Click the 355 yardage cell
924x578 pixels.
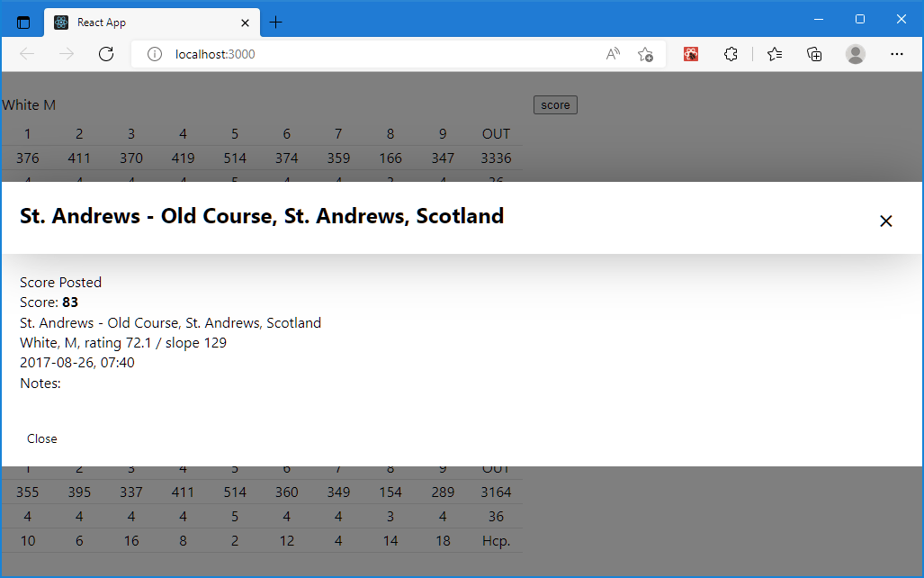28,492
